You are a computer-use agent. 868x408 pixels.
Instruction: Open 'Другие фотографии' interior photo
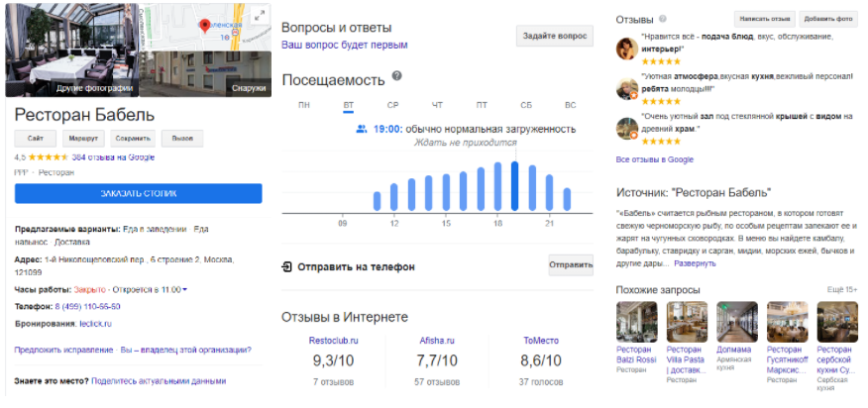71,50
